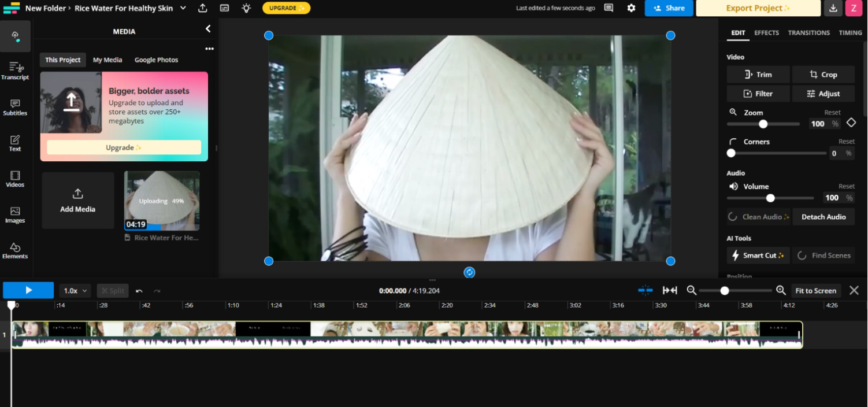The height and width of the screenshot is (407, 868).
Task: Click the fit-width arrows timeline icon
Action: 670,290
